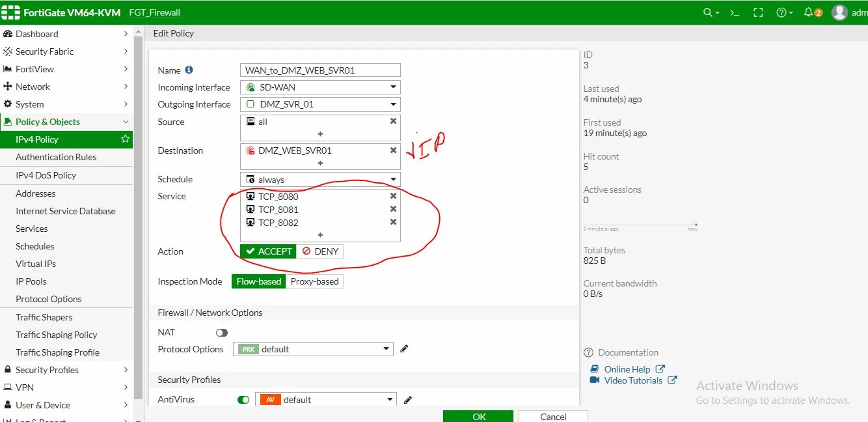Click the FortiView chart icon
Viewport: 868px width, 422px height.
[8, 69]
